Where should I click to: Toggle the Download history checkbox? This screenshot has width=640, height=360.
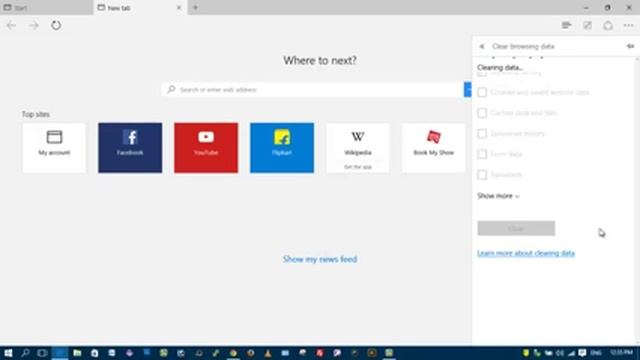tap(482, 133)
